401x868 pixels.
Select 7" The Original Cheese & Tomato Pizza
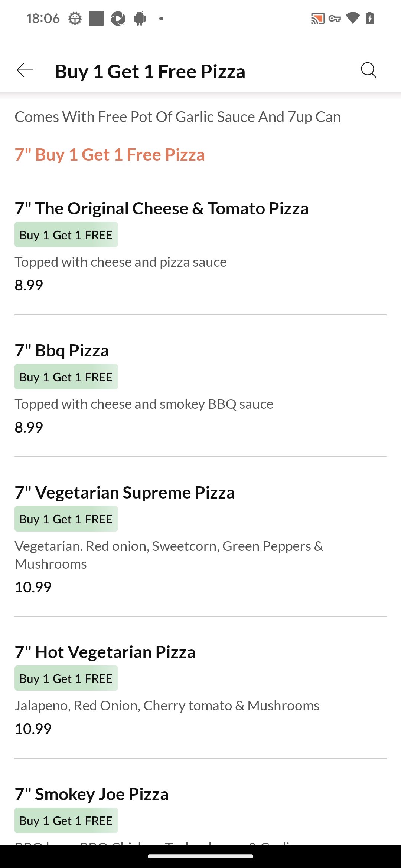(x=162, y=208)
